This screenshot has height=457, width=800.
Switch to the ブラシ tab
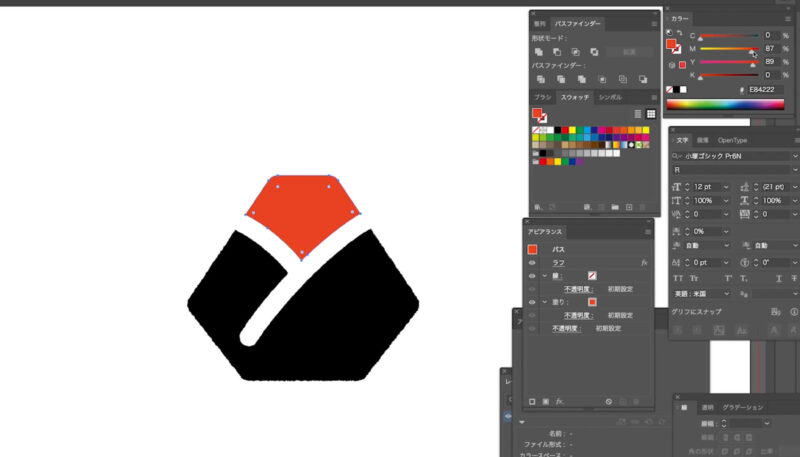pyautogui.click(x=542, y=97)
